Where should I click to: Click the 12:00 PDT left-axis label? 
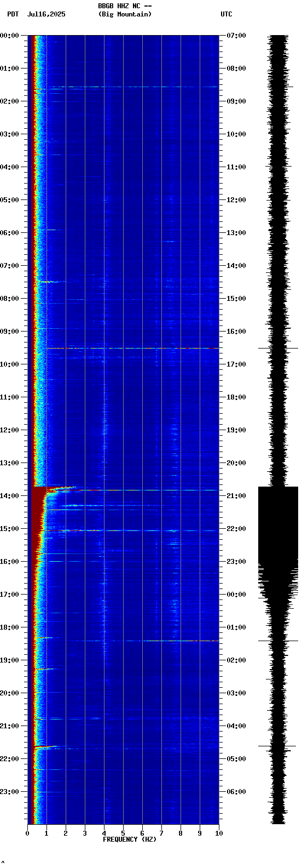click(9, 430)
